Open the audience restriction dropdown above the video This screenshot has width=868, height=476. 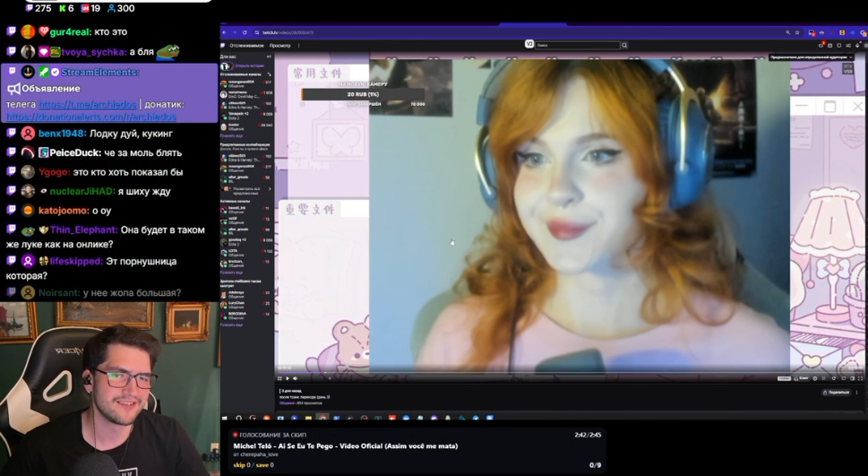coord(812,57)
